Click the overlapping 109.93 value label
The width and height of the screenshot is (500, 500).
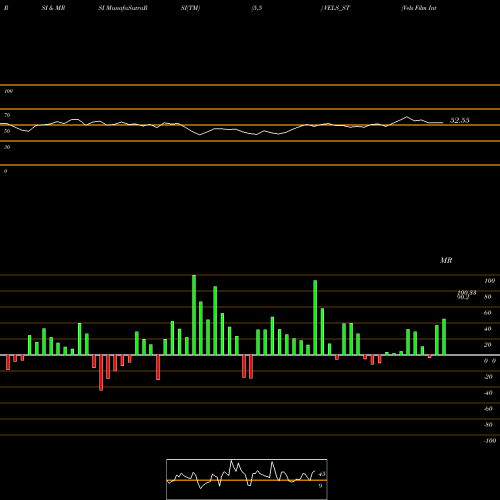point(467,292)
